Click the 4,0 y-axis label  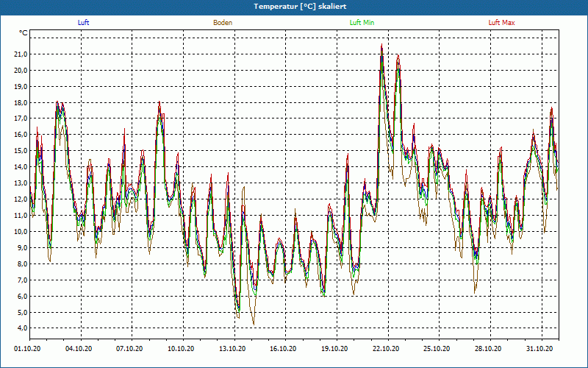[22, 328]
